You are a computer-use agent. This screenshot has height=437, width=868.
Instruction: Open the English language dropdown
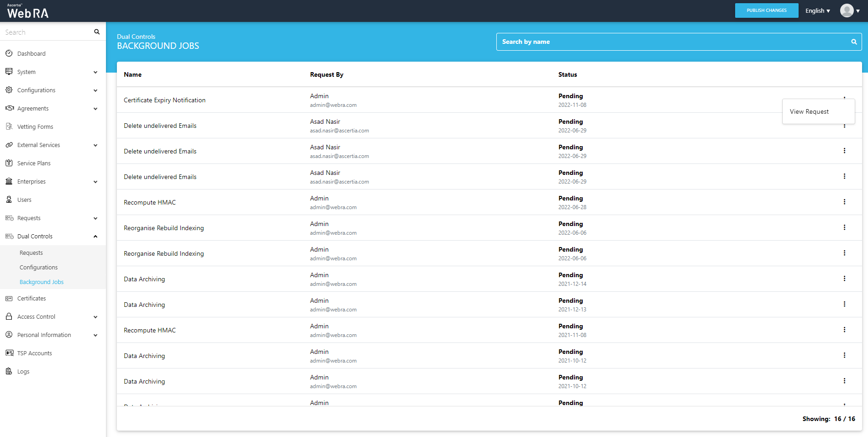click(x=817, y=11)
